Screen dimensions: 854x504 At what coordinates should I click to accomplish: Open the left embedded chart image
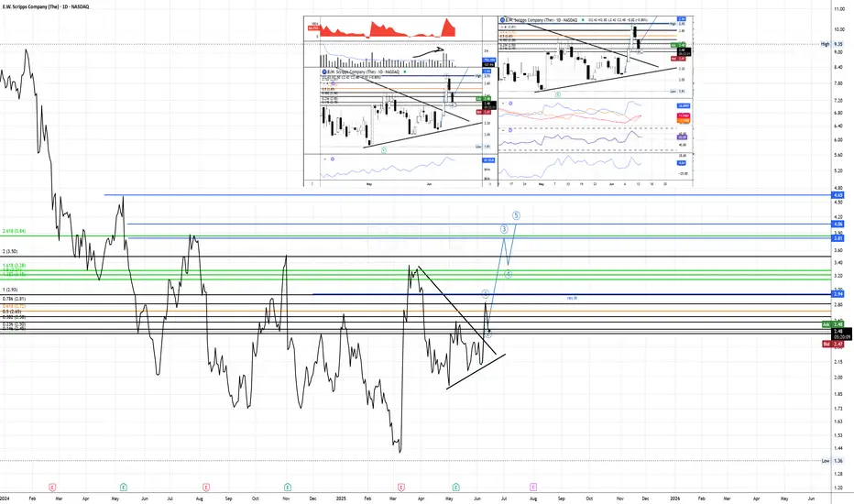pyautogui.click(x=400, y=102)
